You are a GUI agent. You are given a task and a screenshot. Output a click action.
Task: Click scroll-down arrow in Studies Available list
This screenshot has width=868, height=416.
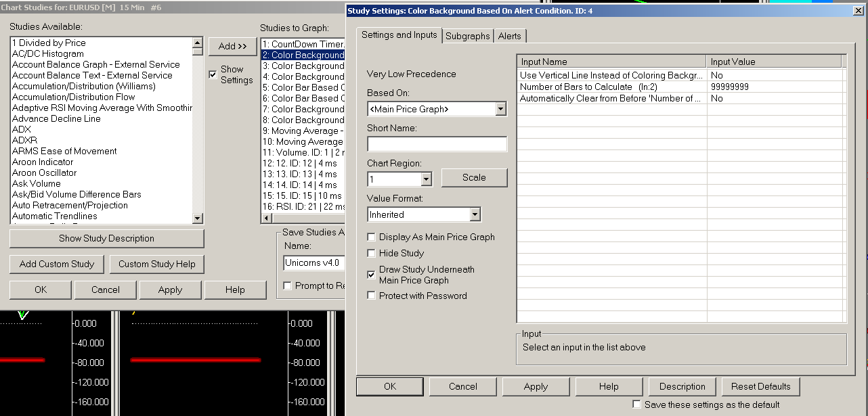pos(197,218)
